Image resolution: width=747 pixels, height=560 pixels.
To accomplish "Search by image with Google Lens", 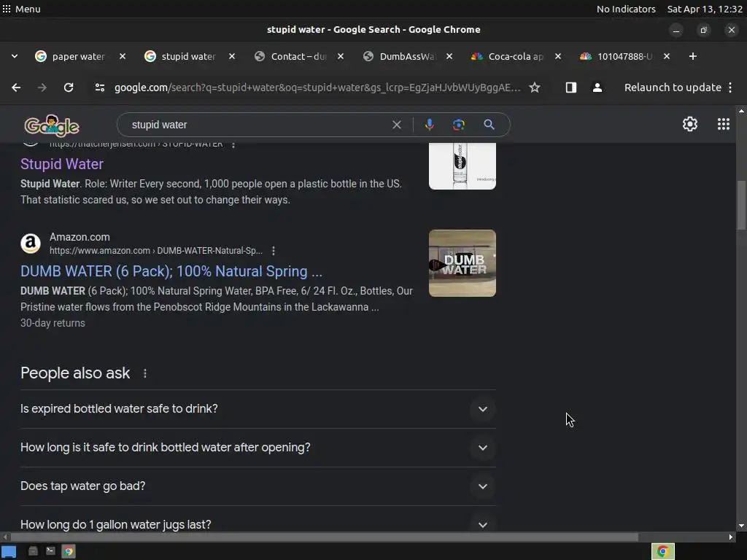I will tap(458, 125).
